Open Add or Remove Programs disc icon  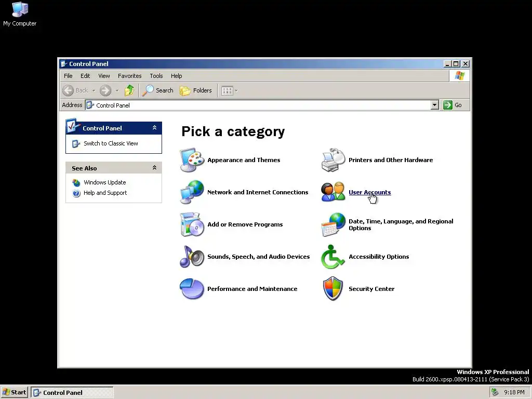point(192,224)
